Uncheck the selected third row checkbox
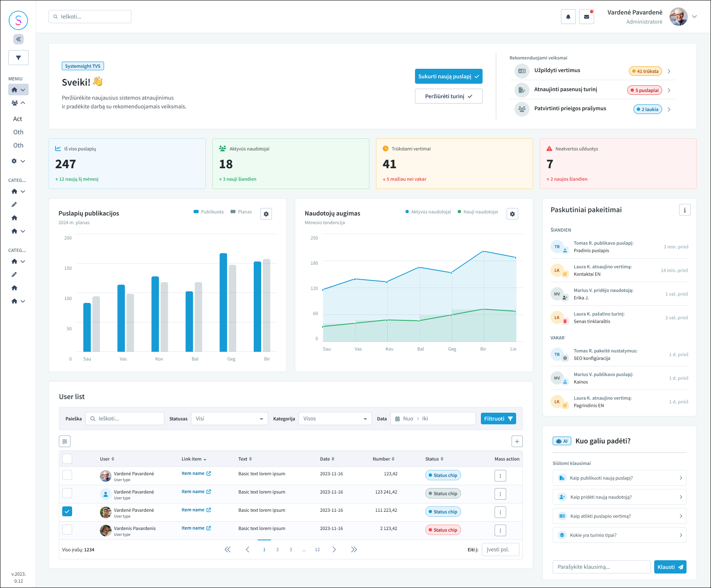The image size is (711, 588). [x=67, y=511]
